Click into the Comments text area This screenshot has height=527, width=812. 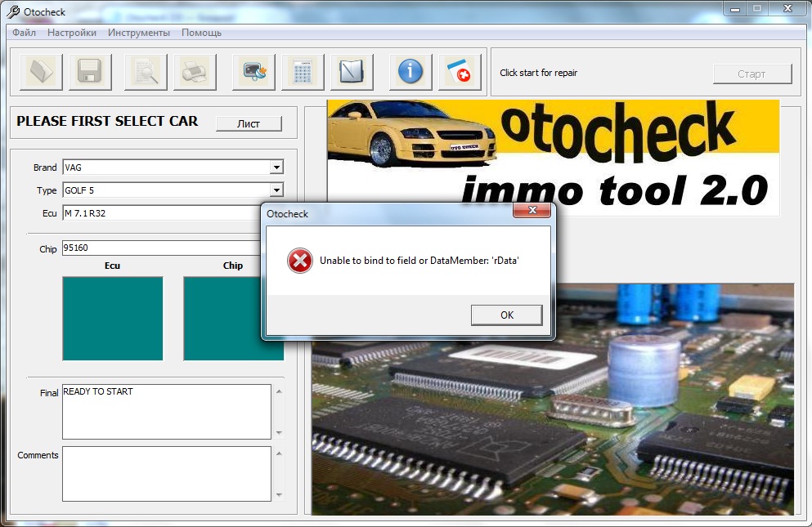(x=167, y=474)
